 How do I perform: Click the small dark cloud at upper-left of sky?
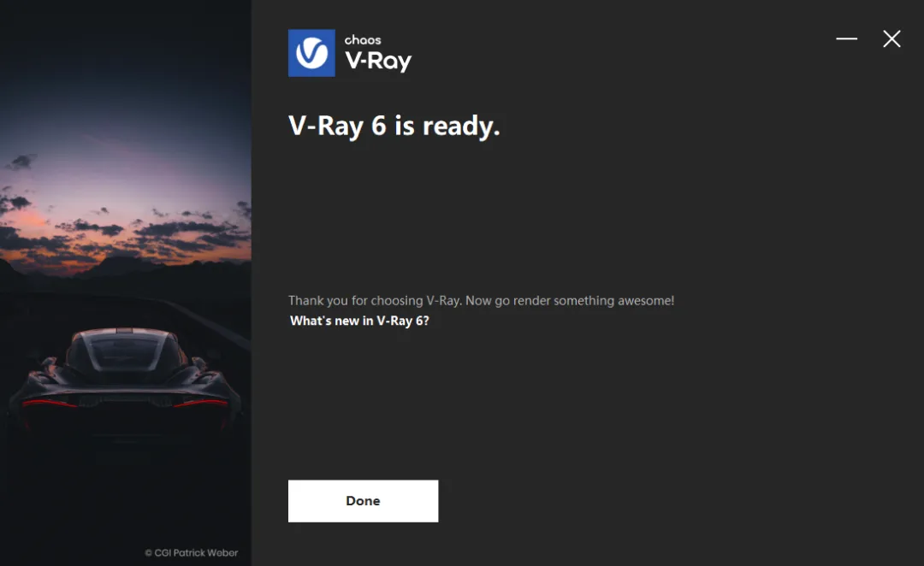[x=22, y=161]
